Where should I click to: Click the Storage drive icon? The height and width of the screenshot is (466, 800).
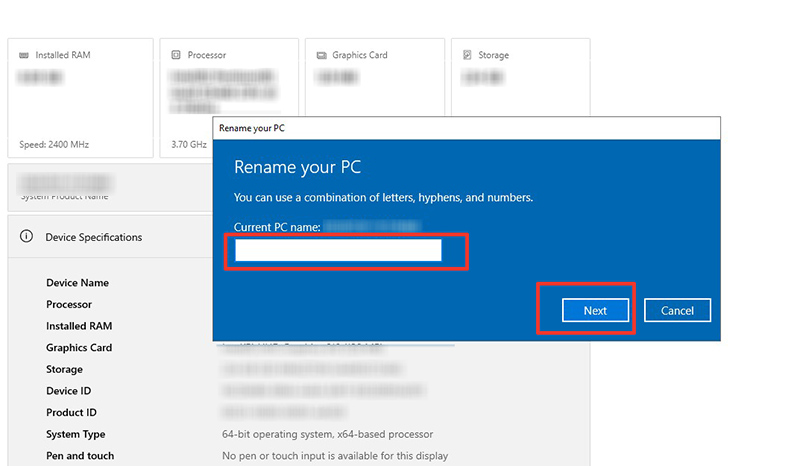pos(467,55)
